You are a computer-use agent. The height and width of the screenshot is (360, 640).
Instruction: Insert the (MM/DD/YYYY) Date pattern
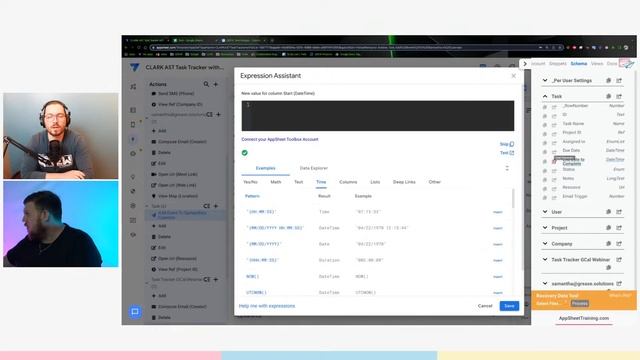[x=498, y=244]
